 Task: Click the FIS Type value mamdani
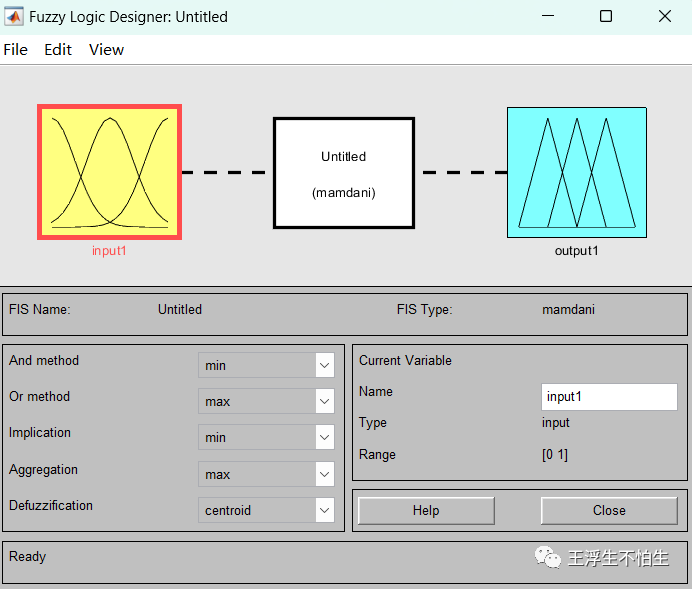pos(568,310)
